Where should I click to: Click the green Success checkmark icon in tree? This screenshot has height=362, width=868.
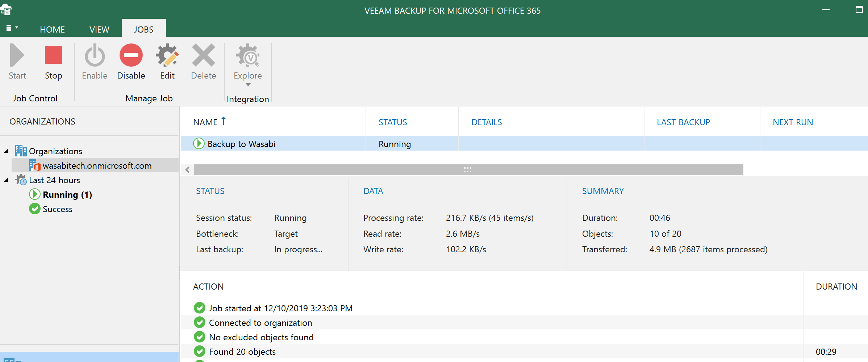(35, 209)
